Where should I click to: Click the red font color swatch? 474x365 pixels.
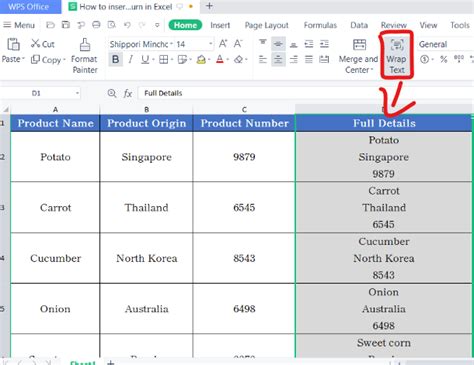tap(220, 60)
